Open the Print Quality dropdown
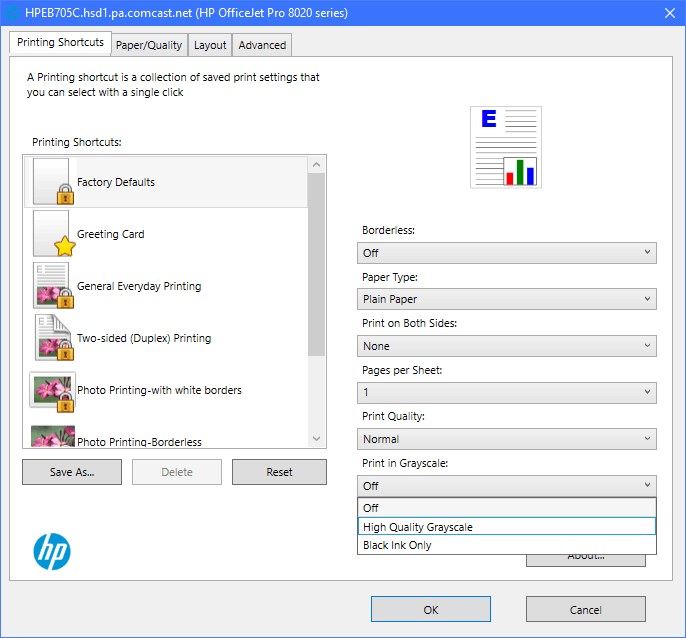The width and height of the screenshot is (686, 638). tap(507, 439)
